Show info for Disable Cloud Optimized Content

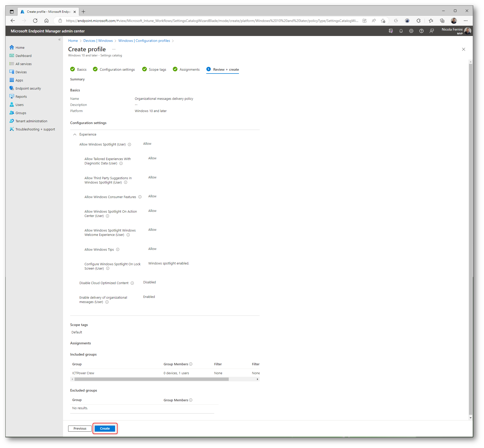coord(132,283)
